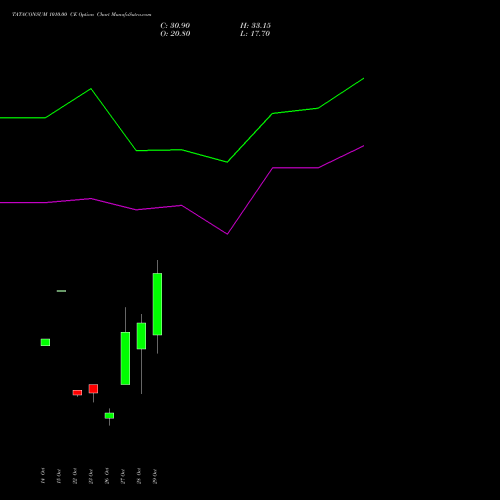
Task: Click the 22 Oct red candle
Action: click(x=77, y=393)
